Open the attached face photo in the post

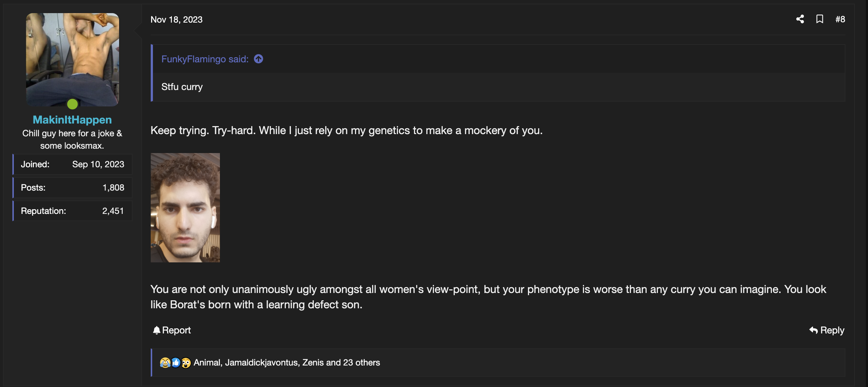tap(185, 208)
